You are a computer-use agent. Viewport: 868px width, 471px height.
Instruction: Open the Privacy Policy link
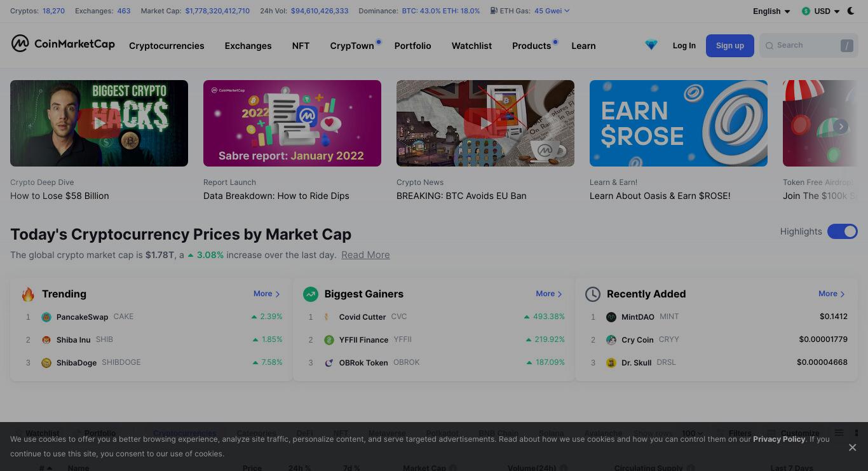tap(779, 439)
